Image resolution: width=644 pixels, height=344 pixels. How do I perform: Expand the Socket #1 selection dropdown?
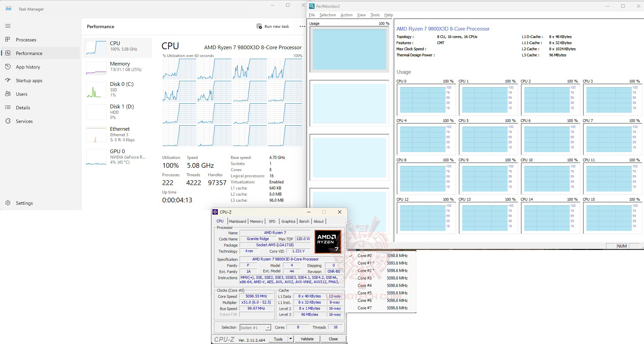[x=268, y=328]
